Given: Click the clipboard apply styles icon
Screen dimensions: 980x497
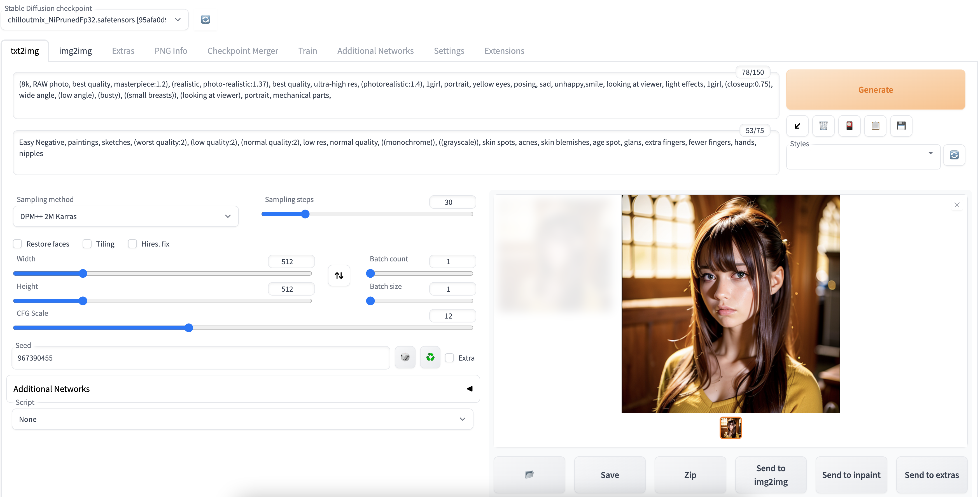Looking at the screenshot, I should 875,126.
